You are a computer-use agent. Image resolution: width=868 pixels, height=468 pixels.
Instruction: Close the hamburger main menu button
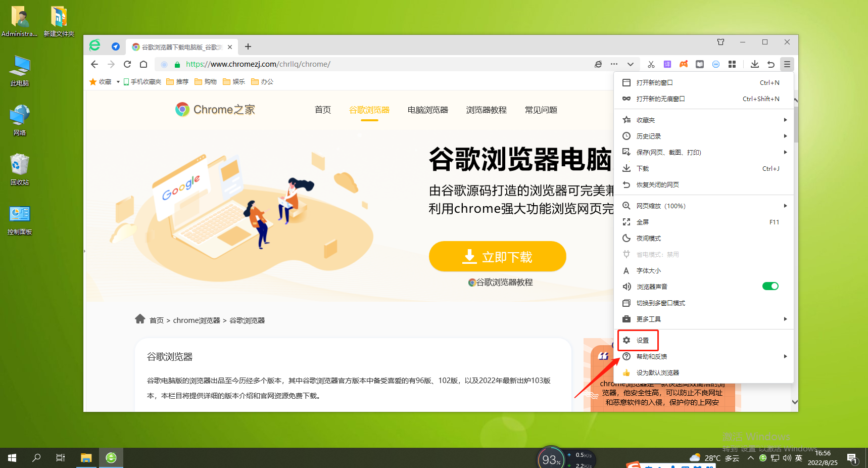(x=787, y=64)
